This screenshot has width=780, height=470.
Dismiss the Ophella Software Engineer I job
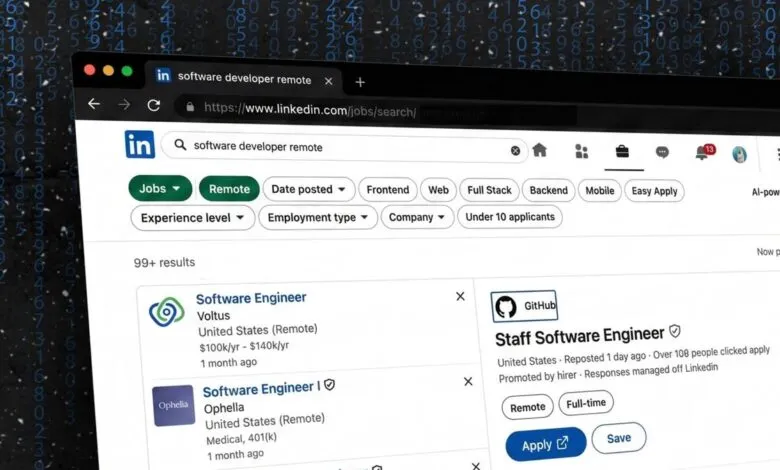click(468, 381)
